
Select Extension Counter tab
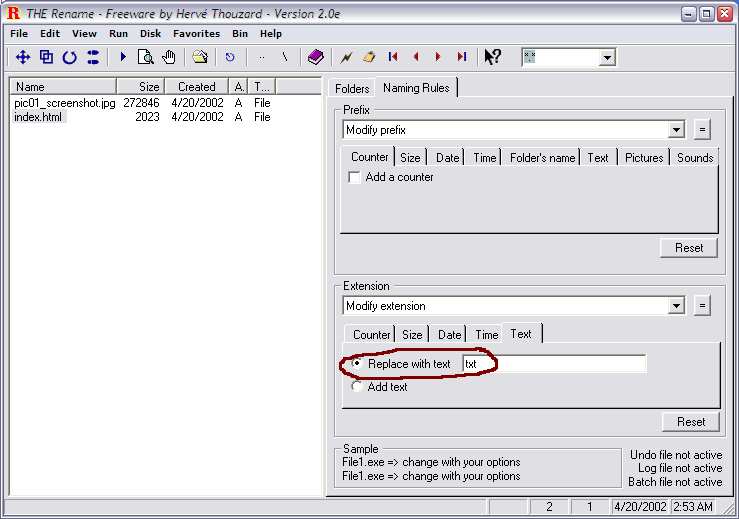tap(371, 335)
